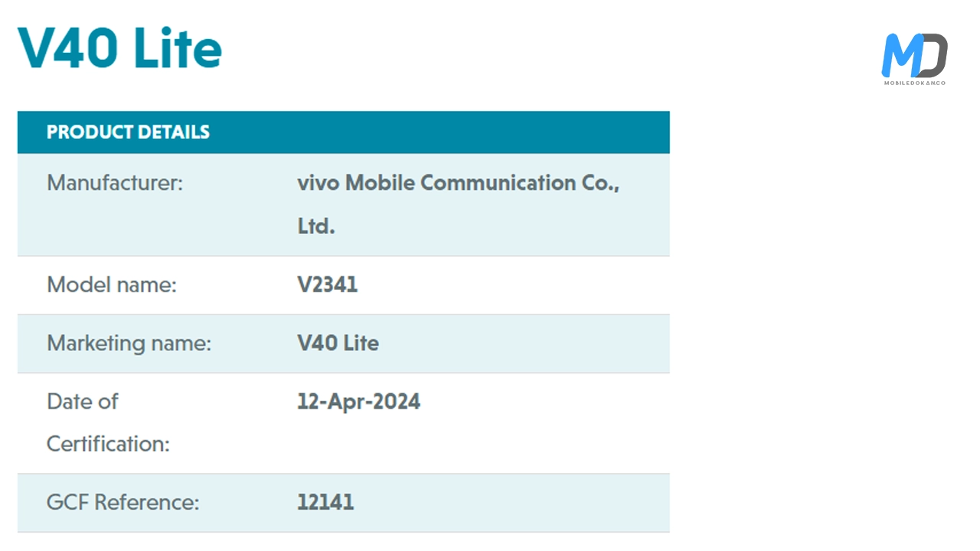Select the 12141 GCF reference number
The image size is (980, 551).
pyautogui.click(x=325, y=503)
